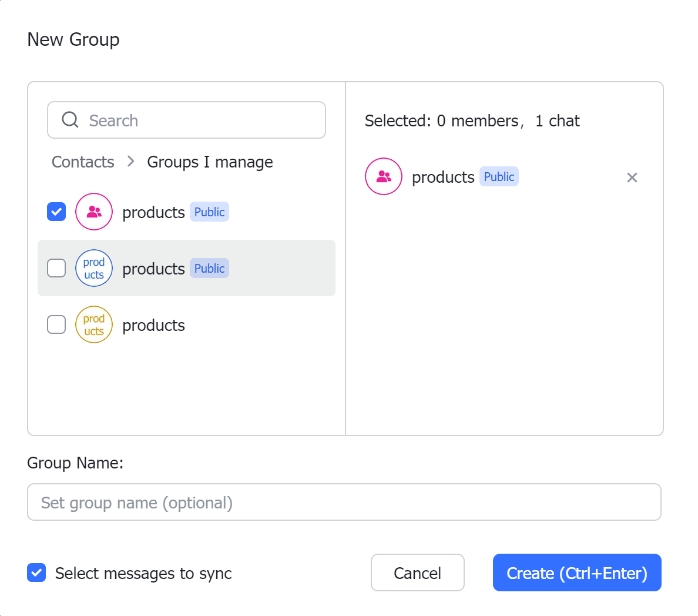Click the yellow circular products avatar
698x616 pixels.
pyautogui.click(x=94, y=324)
